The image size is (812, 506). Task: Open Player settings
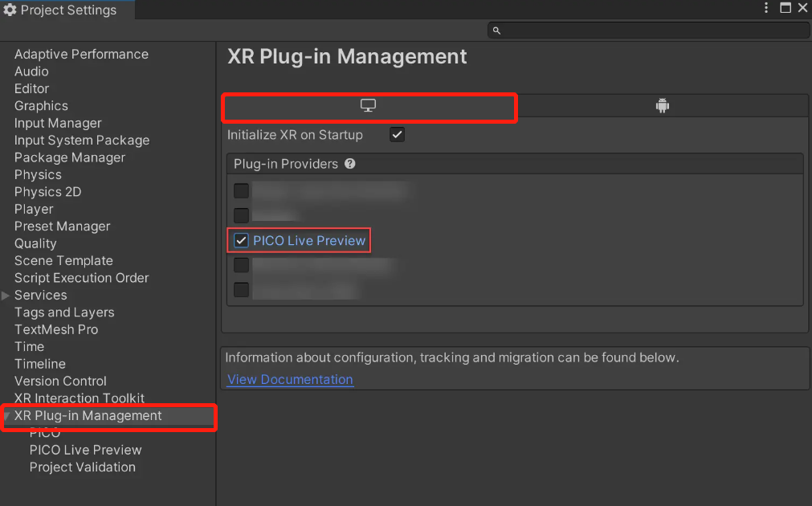34,209
